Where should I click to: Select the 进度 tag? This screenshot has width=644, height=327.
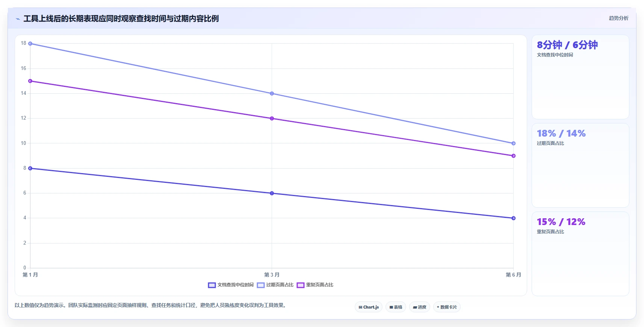(x=419, y=307)
